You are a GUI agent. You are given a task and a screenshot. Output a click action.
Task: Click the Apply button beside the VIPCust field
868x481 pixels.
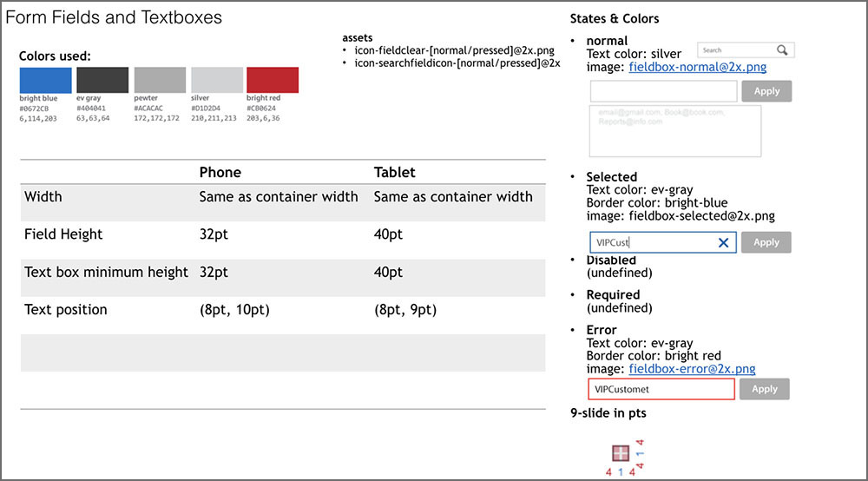[x=766, y=242]
